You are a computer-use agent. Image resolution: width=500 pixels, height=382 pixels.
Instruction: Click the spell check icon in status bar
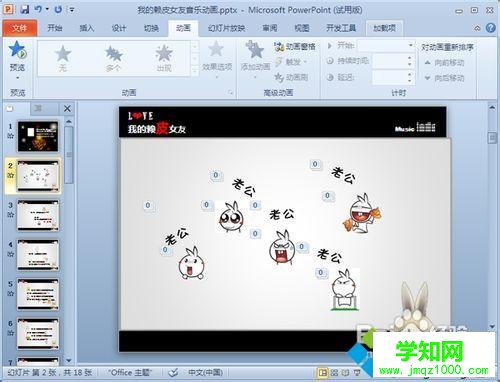coord(173,372)
